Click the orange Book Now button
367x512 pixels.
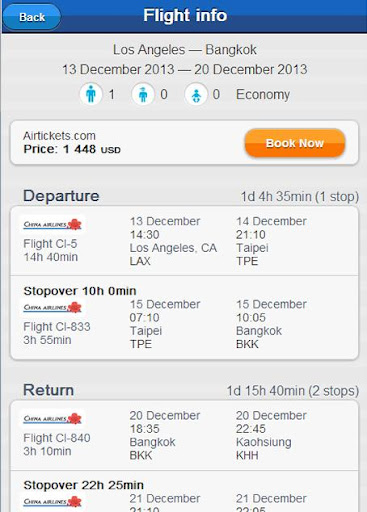(x=295, y=143)
